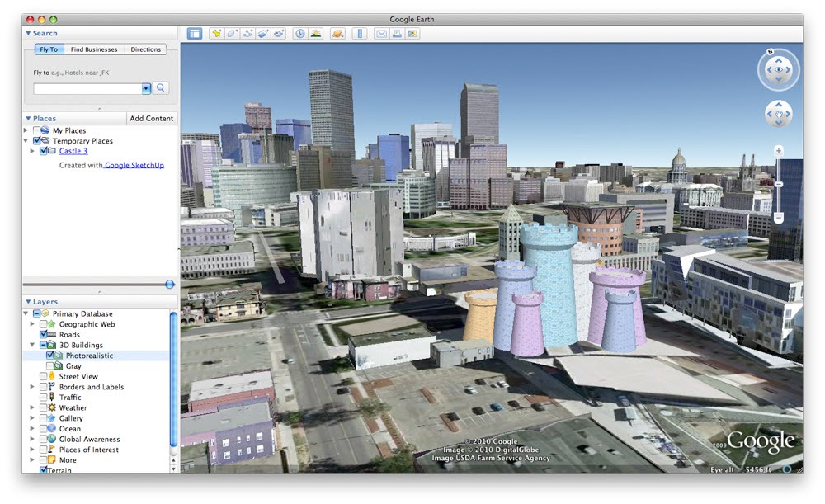
Task: Open the Fly to history dropdown arrow
Action: pyautogui.click(x=146, y=88)
